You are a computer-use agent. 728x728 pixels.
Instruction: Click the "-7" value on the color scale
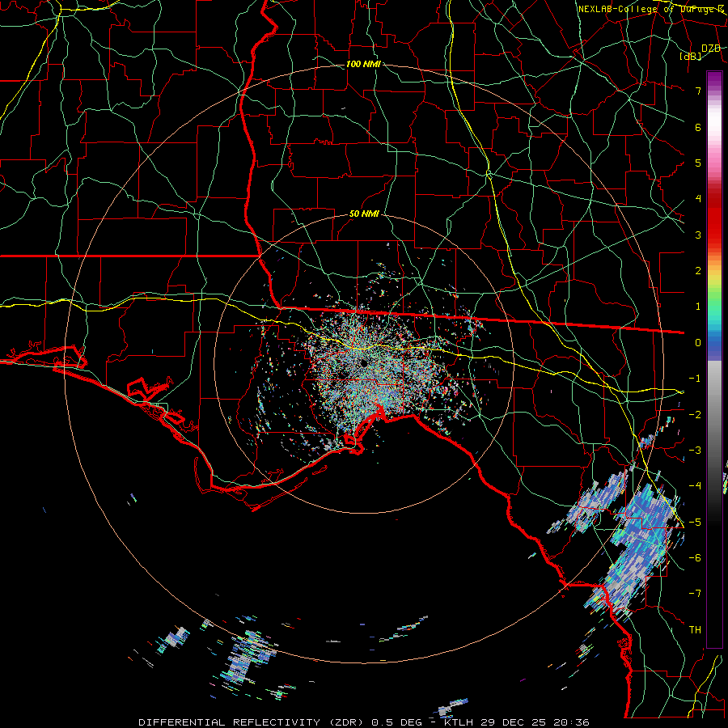[x=695, y=594]
